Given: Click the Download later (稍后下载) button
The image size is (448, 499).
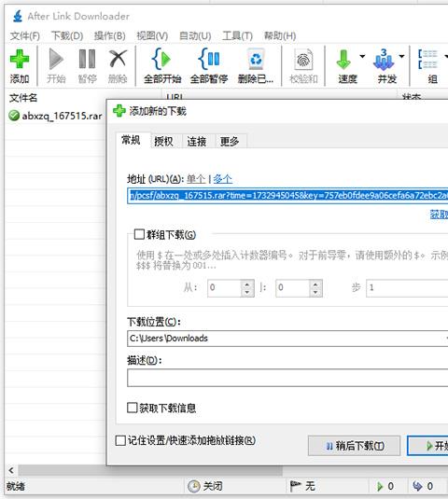Looking at the screenshot, I should coord(354,446).
